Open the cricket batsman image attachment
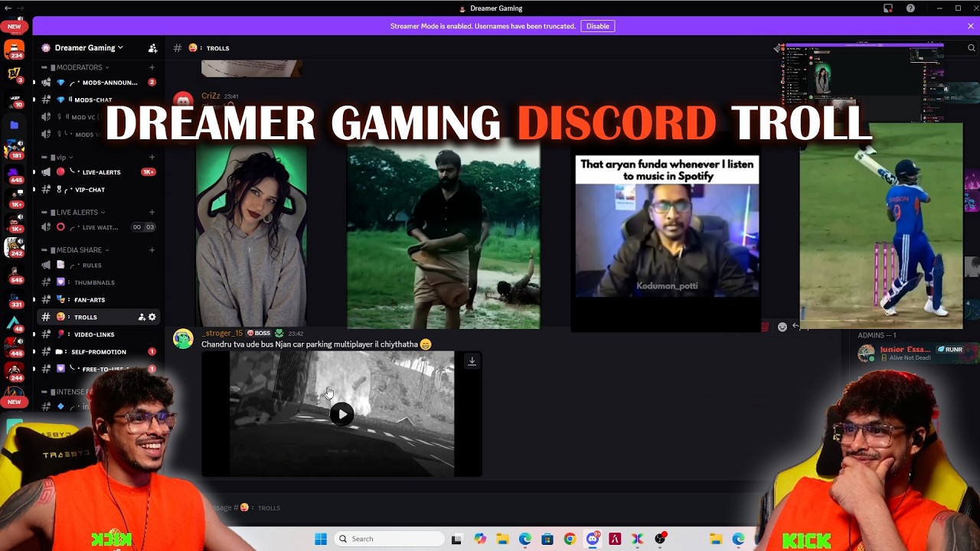Screen dimensions: 980x551 (x=881, y=226)
